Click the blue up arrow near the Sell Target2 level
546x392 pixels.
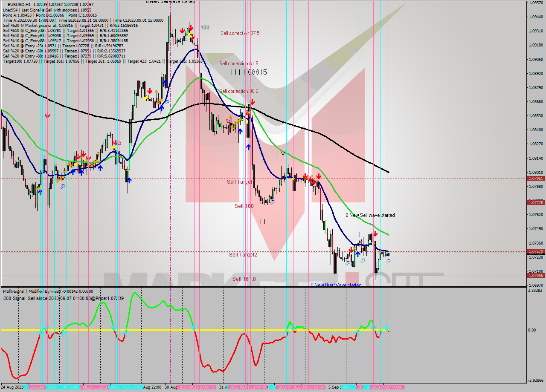click(x=357, y=253)
